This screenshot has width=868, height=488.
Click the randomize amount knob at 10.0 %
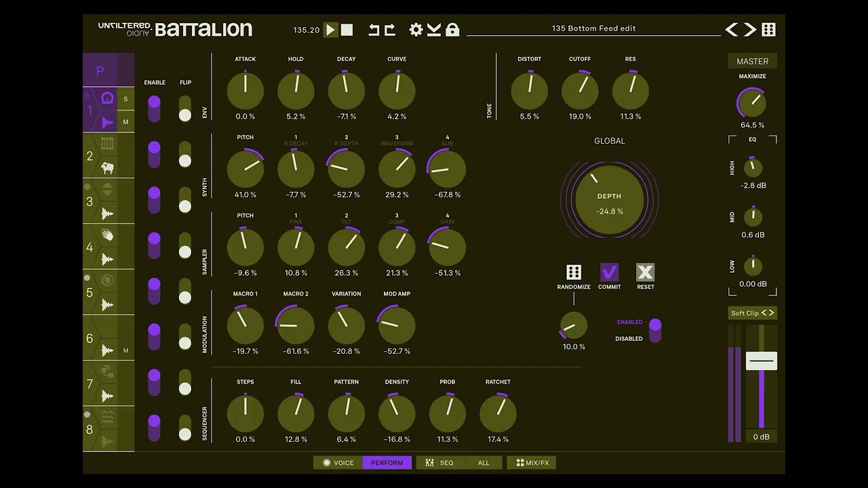tap(574, 326)
